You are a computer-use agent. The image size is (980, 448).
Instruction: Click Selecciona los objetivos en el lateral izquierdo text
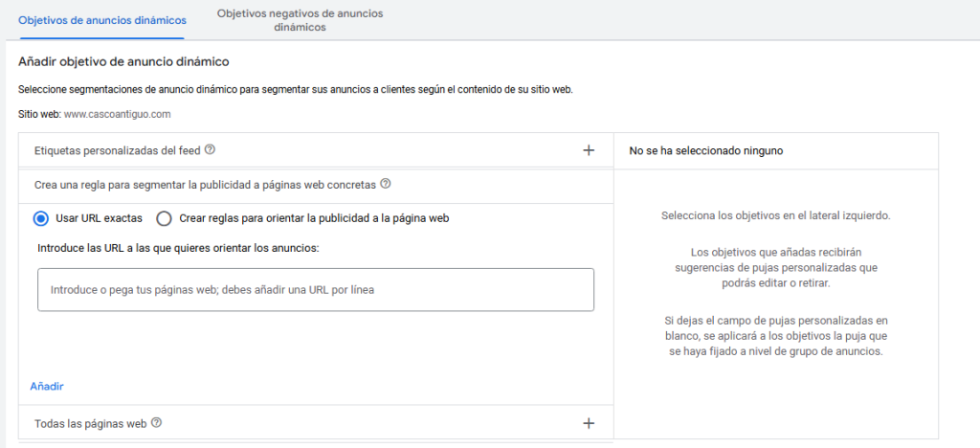775,215
